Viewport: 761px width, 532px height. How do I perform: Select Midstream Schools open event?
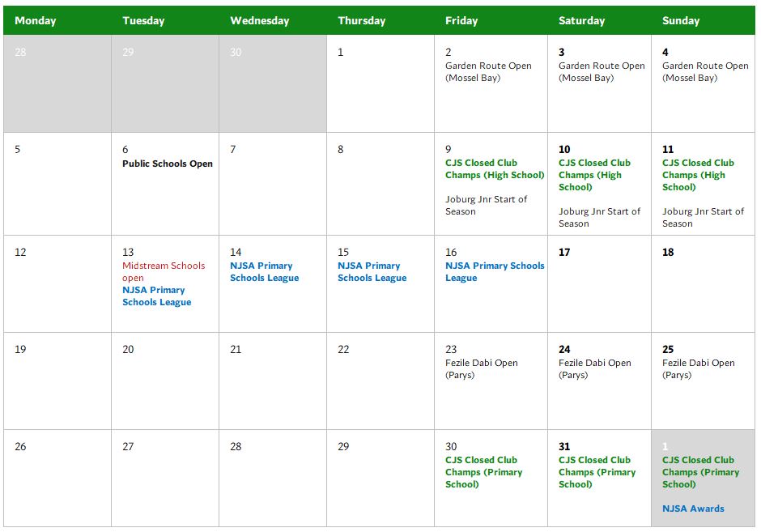pyautogui.click(x=164, y=272)
